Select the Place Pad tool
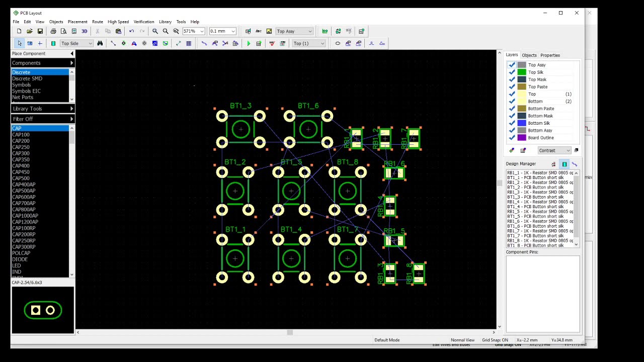 coord(124,43)
